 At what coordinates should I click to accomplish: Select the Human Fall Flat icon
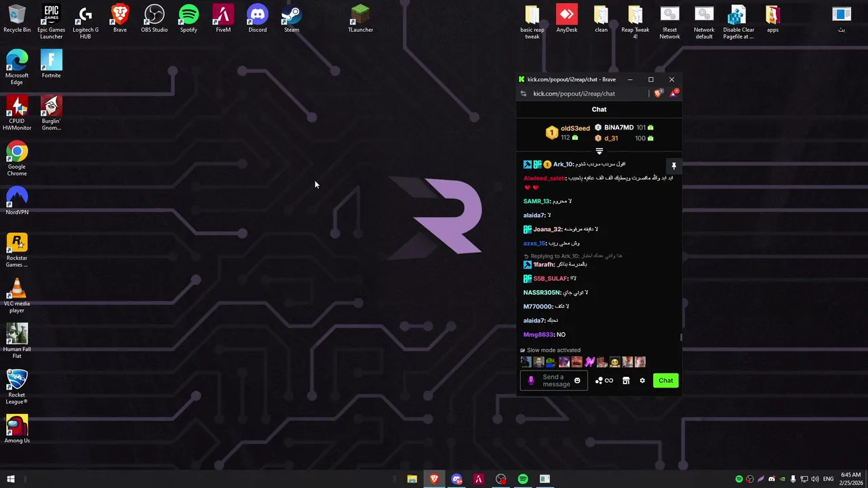pyautogui.click(x=17, y=341)
